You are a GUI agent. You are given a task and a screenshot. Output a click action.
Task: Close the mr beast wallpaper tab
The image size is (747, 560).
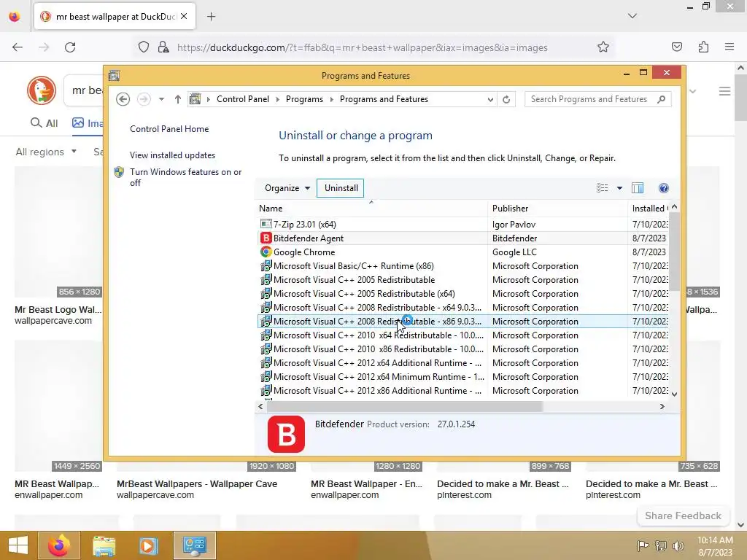pos(184,16)
